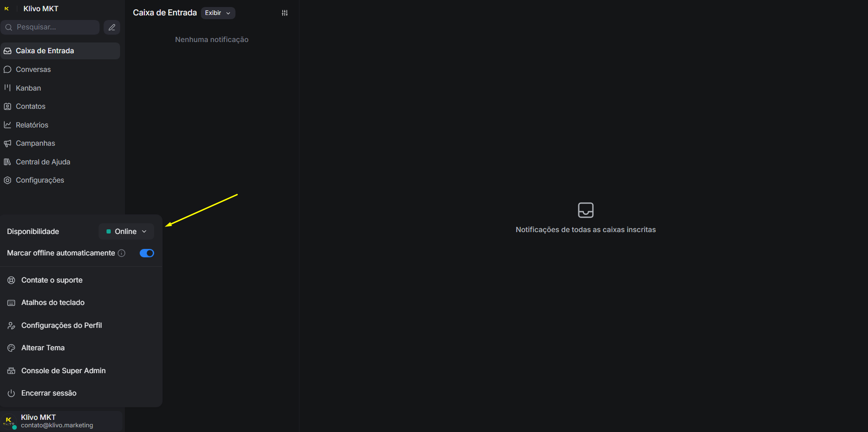The width and height of the screenshot is (868, 432).
Task: Expand the Exibir dropdown in inbox header
Action: 218,13
